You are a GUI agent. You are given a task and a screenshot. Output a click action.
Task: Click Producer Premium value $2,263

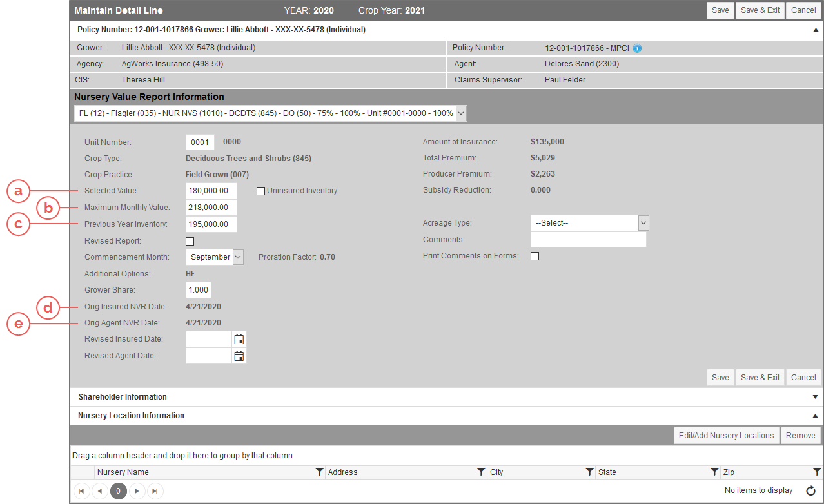pyautogui.click(x=543, y=174)
